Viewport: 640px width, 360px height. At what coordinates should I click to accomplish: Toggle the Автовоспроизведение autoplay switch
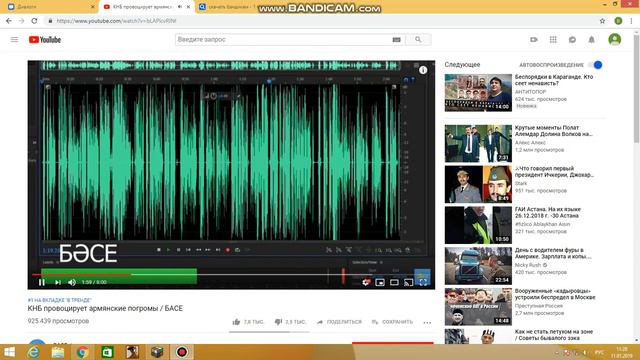[x=596, y=65]
